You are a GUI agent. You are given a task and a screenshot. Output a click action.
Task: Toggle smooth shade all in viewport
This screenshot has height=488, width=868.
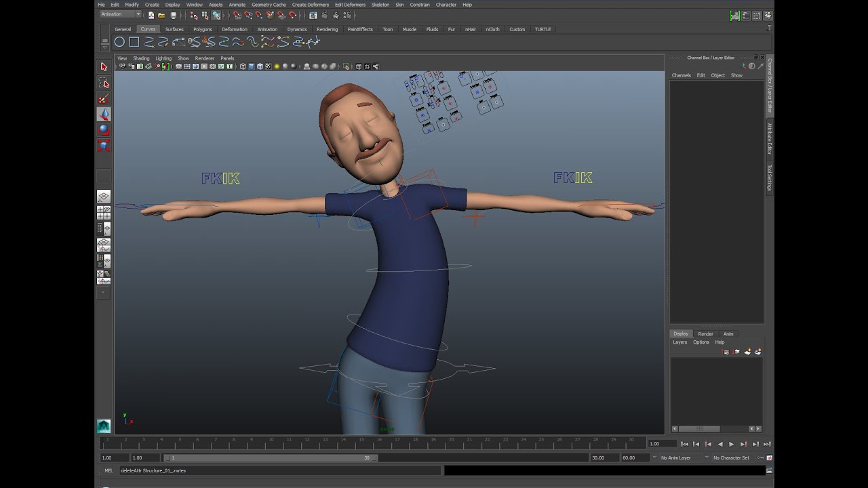251,66
